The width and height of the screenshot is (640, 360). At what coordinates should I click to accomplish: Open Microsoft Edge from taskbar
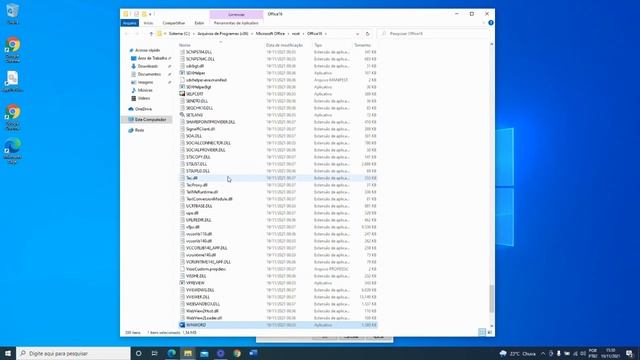pyautogui.click(x=171, y=353)
